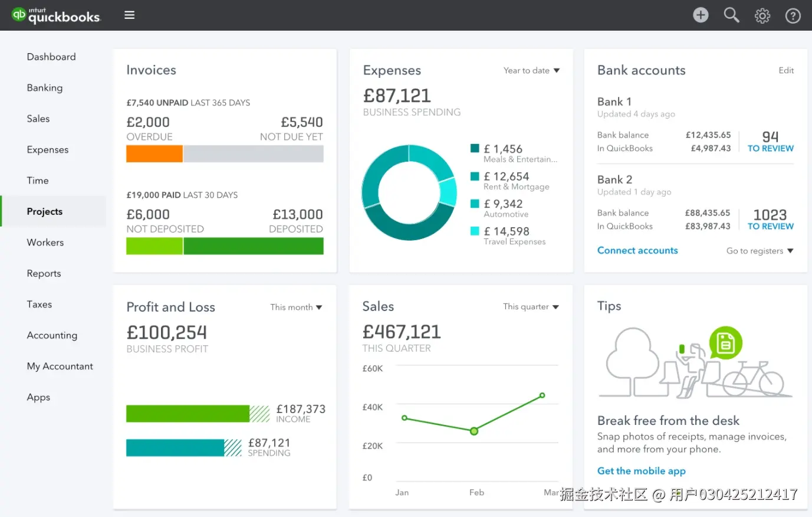Expand the Year to date dropdown on Expenses
Screen dimensions: 812x517
click(531, 70)
